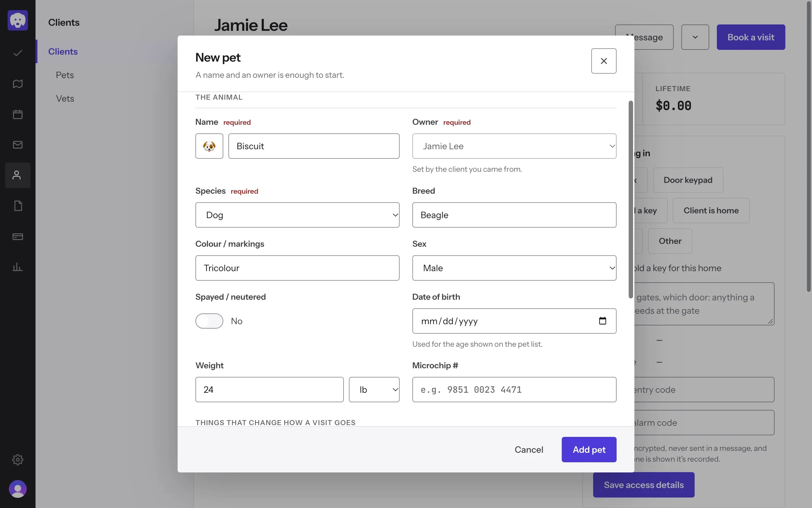Open the settings gear icon
The width and height of the screenshot is (812, 508).
click(x=17, y=460)
